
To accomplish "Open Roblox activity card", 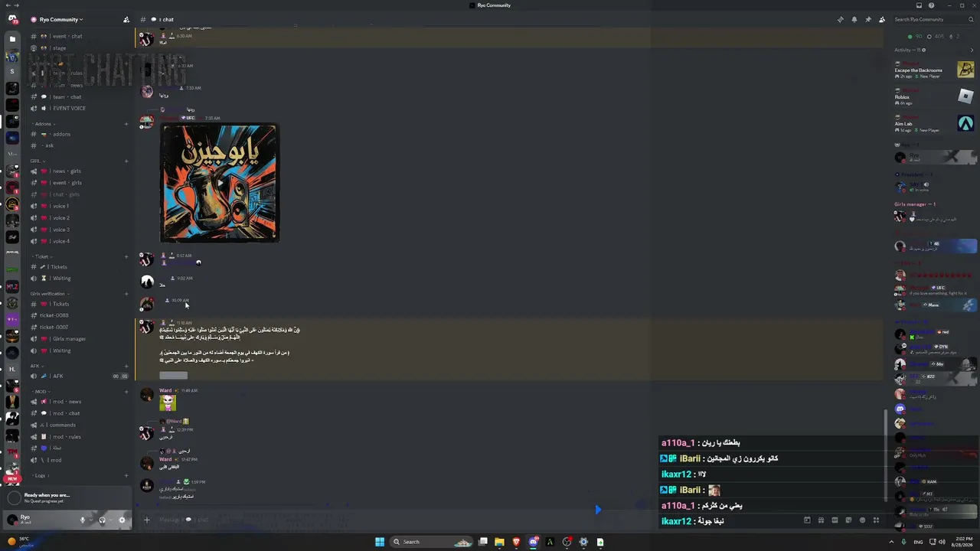I will 935,97.
